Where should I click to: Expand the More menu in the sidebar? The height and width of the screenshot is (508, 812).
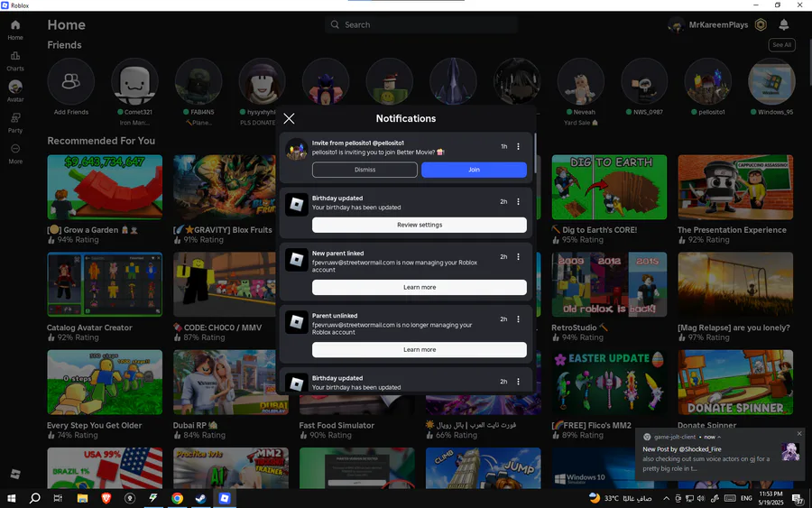(15, 153)
